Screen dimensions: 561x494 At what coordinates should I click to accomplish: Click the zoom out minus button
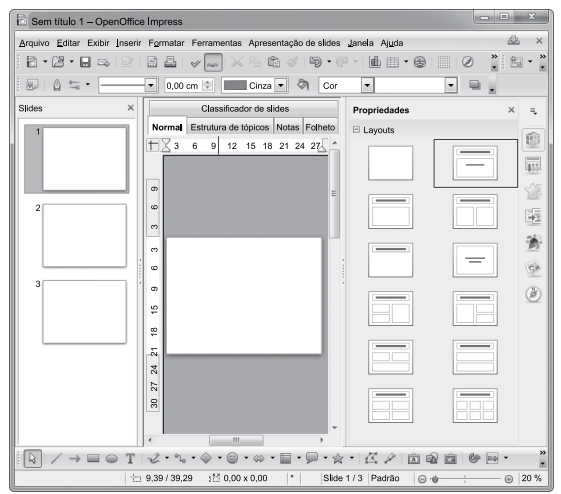click(x=422, y=479)
